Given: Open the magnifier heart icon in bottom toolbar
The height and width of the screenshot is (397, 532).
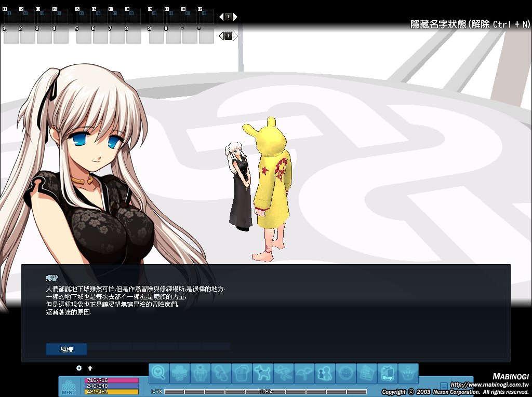Looking at the screenshot, I should coord(159,373).
